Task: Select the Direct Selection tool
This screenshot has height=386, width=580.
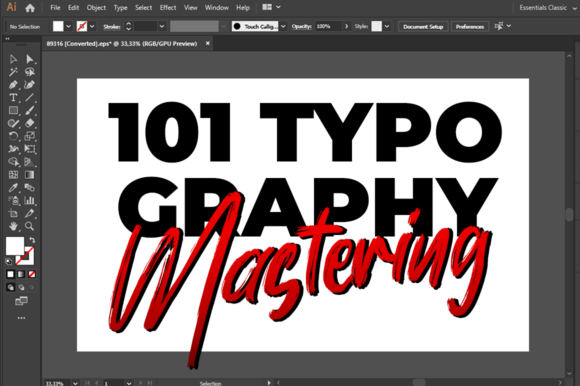Action: pyautogui.click(x=30, y=59)
